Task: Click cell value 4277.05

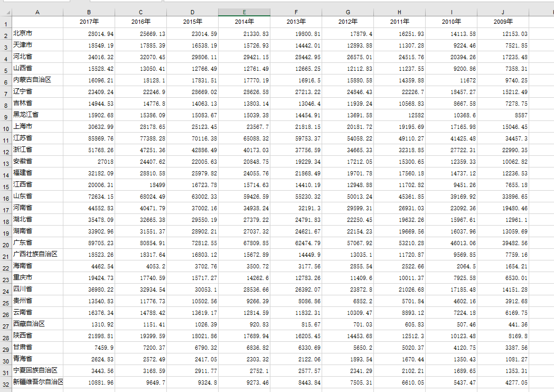Action: tap(503, 382)
